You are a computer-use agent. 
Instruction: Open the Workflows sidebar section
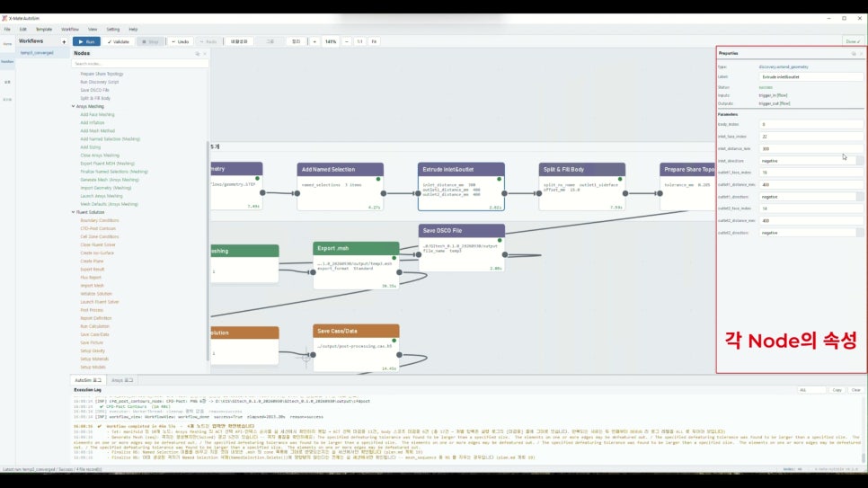(7, 61)
